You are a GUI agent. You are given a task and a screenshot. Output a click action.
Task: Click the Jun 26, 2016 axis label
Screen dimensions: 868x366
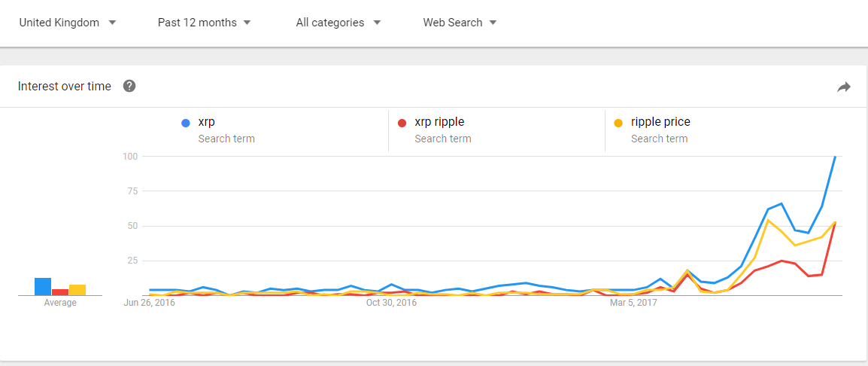[x=149, y=303]
